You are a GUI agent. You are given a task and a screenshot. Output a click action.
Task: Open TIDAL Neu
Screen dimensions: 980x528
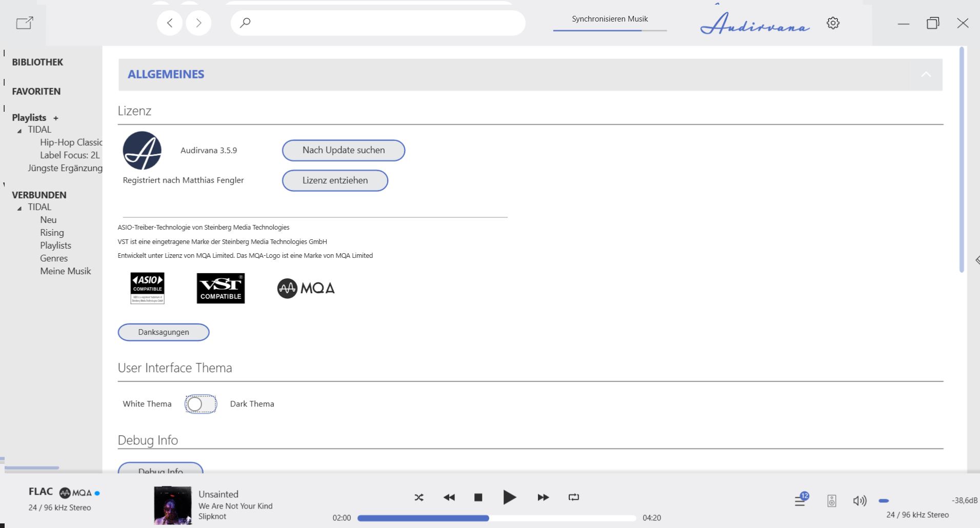pos(48,219)
